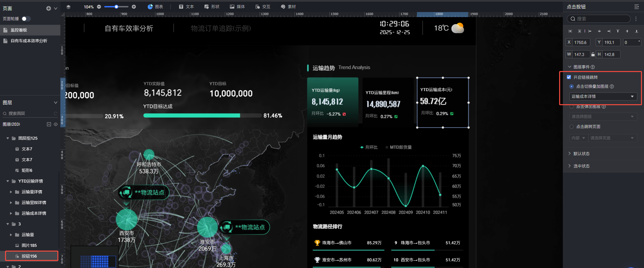This screenshot has height=268, width=644.
Task: Click the help icon beside 图层事件
Action: pyautogui.click(x=593, y=67)
